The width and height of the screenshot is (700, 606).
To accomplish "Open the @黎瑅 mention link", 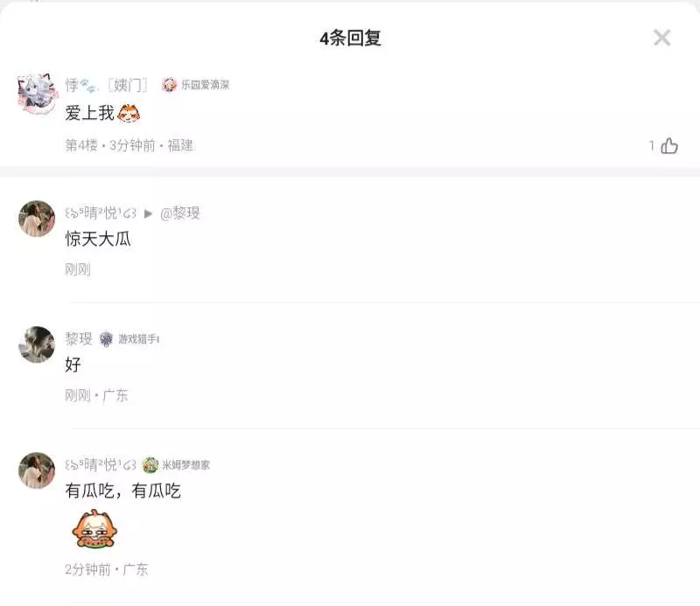I will click(180, 213).
